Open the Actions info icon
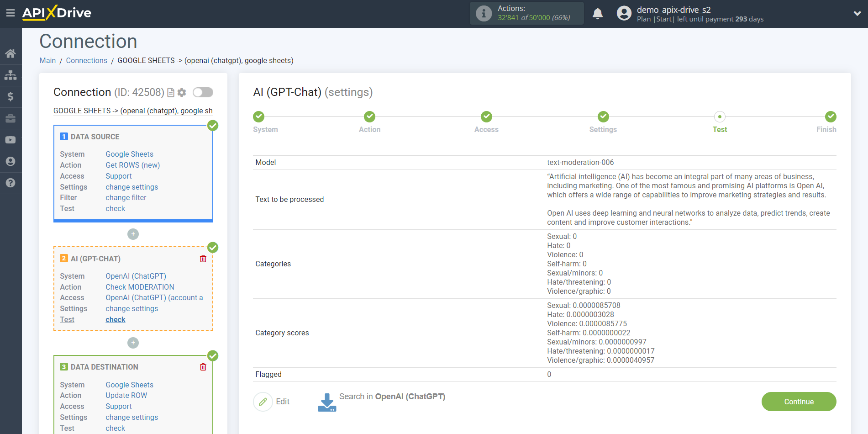Image resolution: width=868 pixels, height=434 pixels. click(x=484, y=13)
